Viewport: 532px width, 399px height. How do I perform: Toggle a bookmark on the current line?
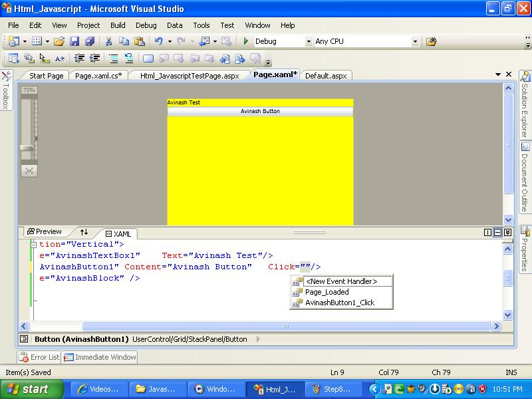coord(148,59)
